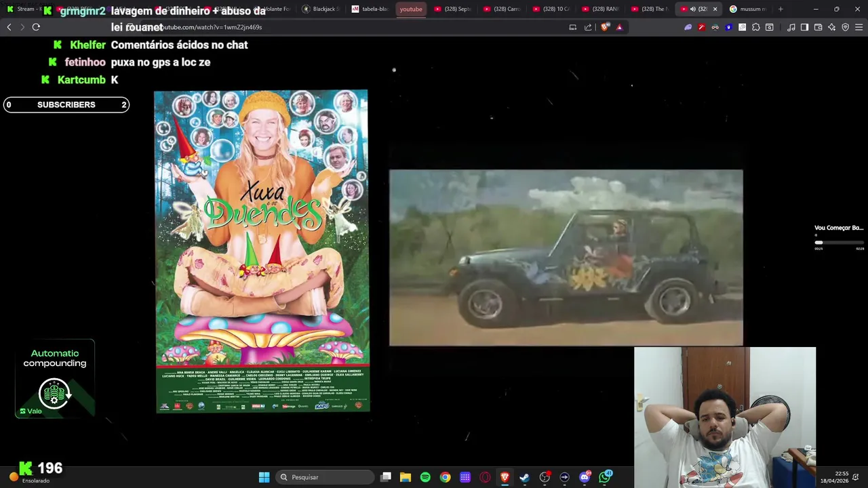Open Spotify from the taskbar
The height and width of the screenshot is (488, 868).
click(x=425, y=477)
